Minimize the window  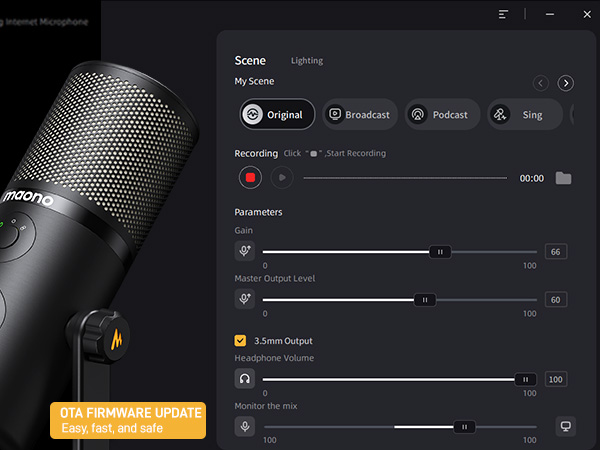550,15
